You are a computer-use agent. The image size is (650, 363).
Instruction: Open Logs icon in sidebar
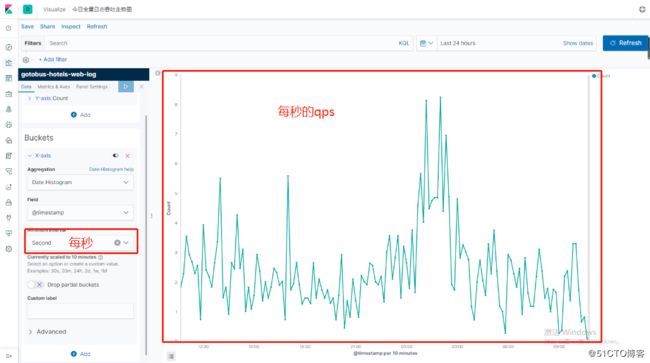click(x=9, y=156)
